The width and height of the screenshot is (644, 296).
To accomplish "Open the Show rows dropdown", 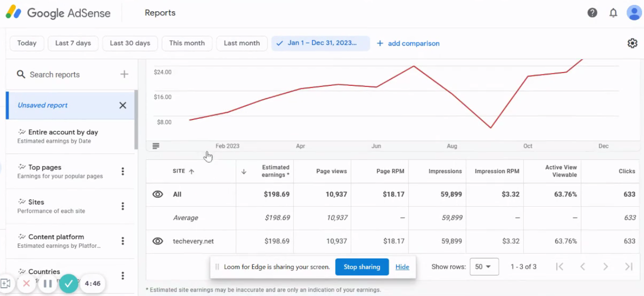I will (484, 266).
